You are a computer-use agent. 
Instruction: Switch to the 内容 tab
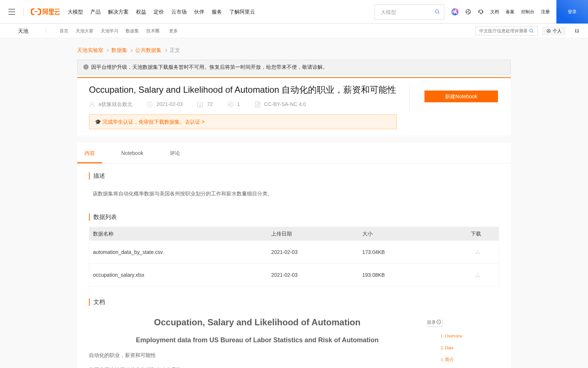[90, 153]
